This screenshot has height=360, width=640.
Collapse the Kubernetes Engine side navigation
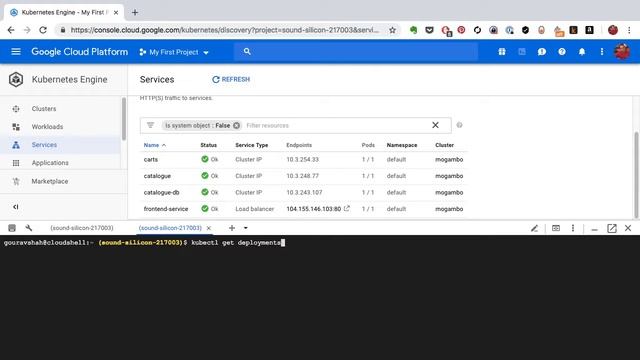pyautogui.click(x=16, y=207)
